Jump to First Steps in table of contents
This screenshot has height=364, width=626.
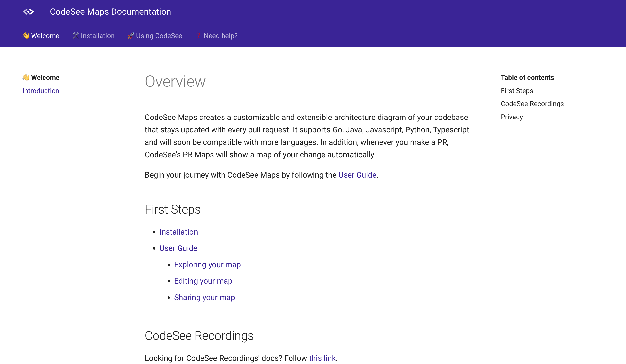pos(517,91)
